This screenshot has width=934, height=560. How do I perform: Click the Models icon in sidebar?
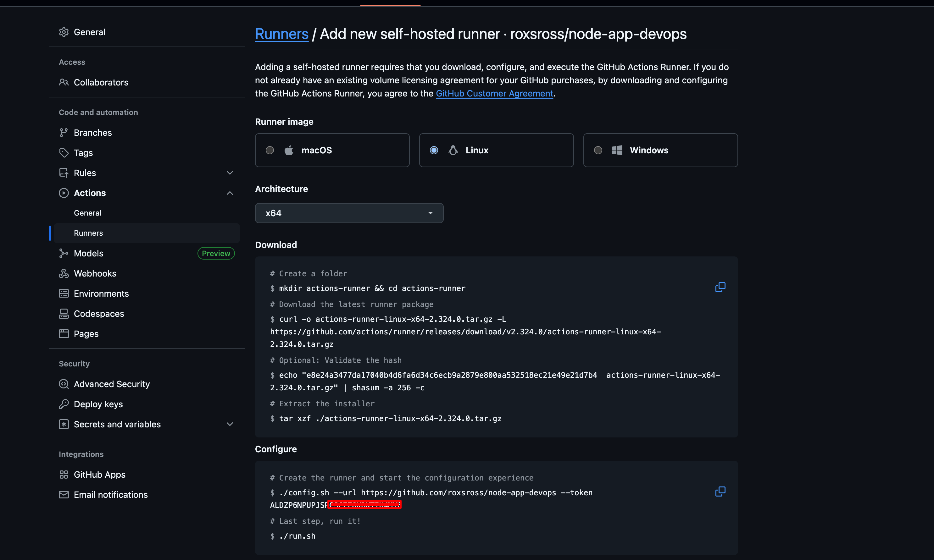pos(64,253)
